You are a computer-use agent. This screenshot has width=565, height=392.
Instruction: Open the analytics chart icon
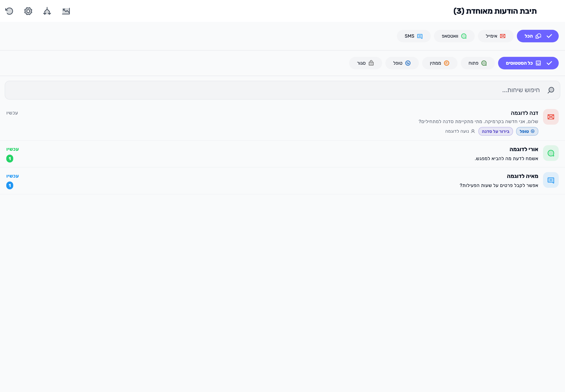point(66,11)
